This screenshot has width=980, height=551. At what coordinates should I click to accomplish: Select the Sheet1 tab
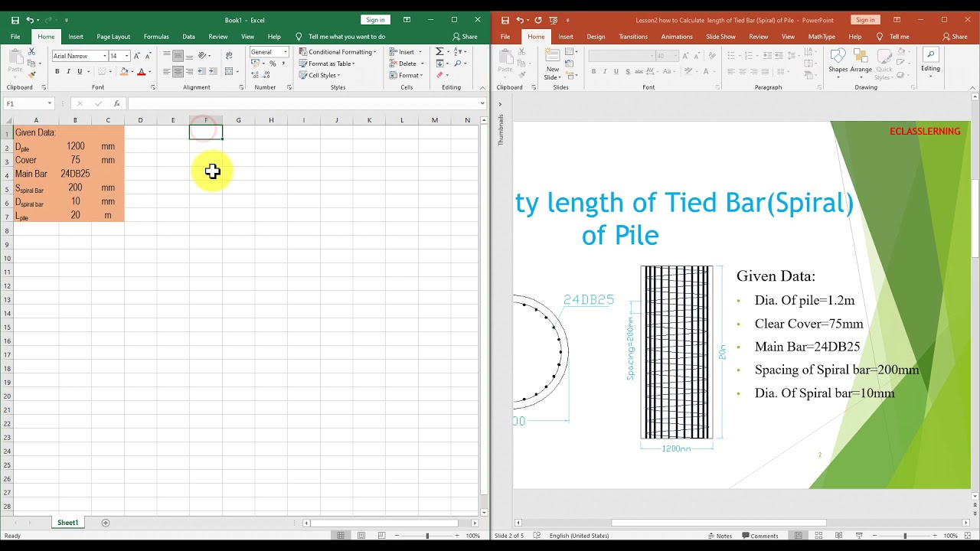click(67, 523)
